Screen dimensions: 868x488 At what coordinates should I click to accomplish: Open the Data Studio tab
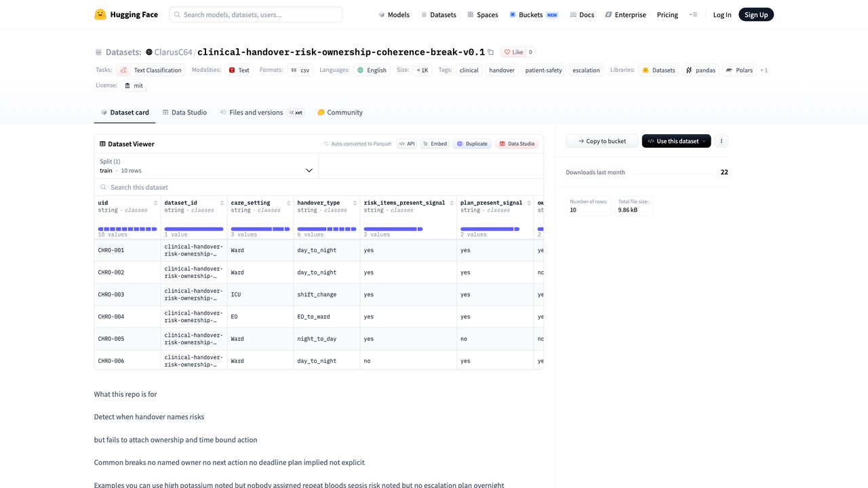pos(184,113)
